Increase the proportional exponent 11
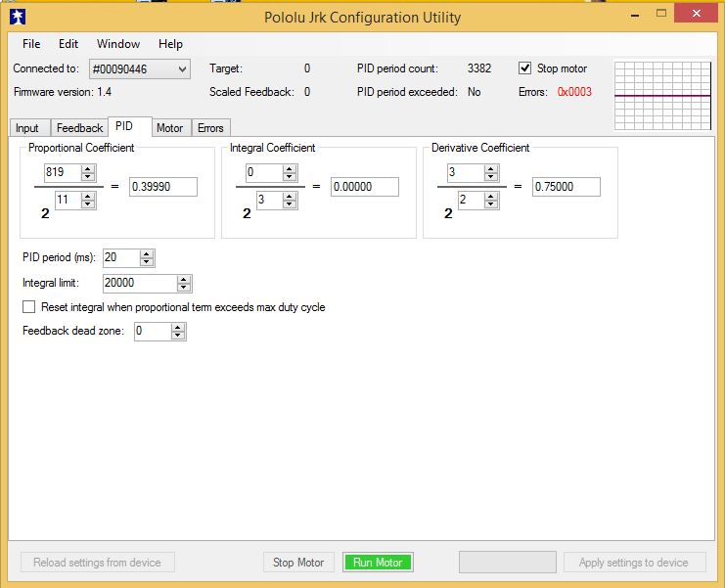The image size is (725, 588). (88, 197)
